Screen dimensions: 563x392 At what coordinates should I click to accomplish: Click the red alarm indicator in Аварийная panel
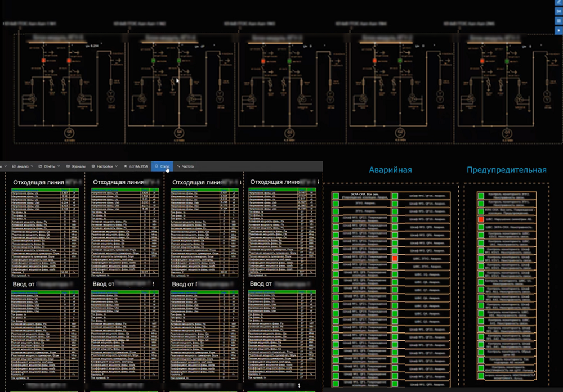(x=395, y=258)
